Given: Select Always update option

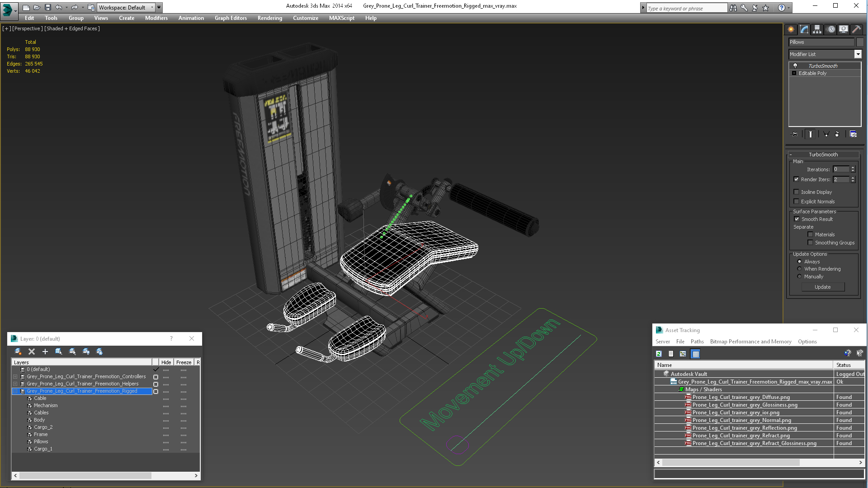Looking at the screenshot, I should pos(799,262).
